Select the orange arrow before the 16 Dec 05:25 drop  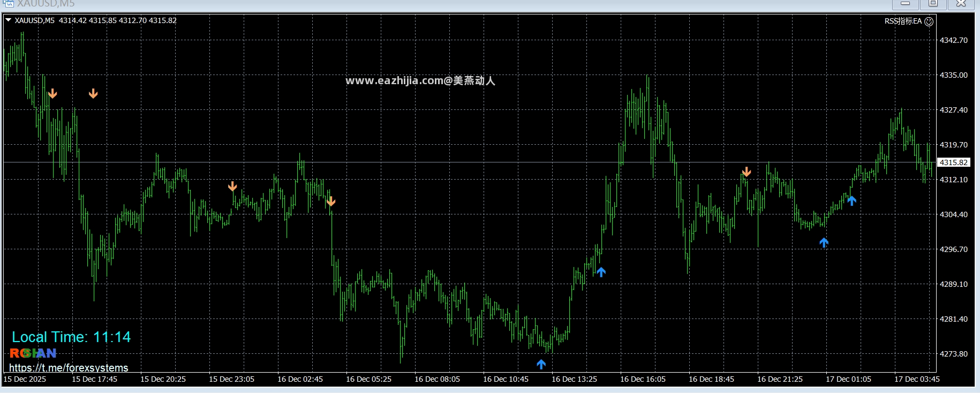(x=331, y=202)
